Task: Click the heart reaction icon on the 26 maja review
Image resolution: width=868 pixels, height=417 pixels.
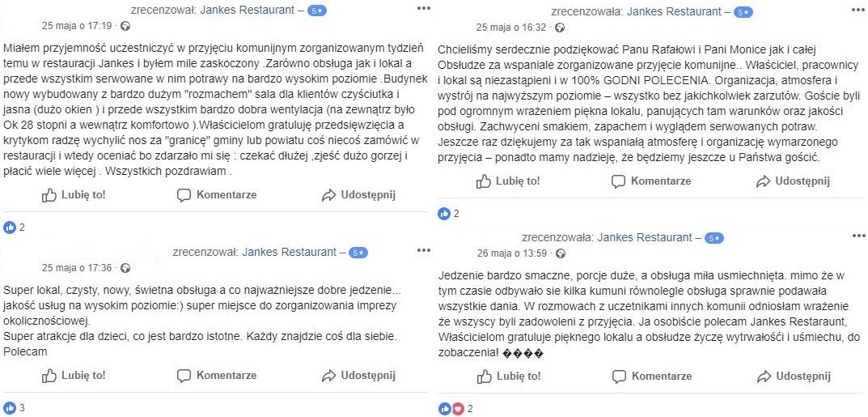Action: point(457,409)
